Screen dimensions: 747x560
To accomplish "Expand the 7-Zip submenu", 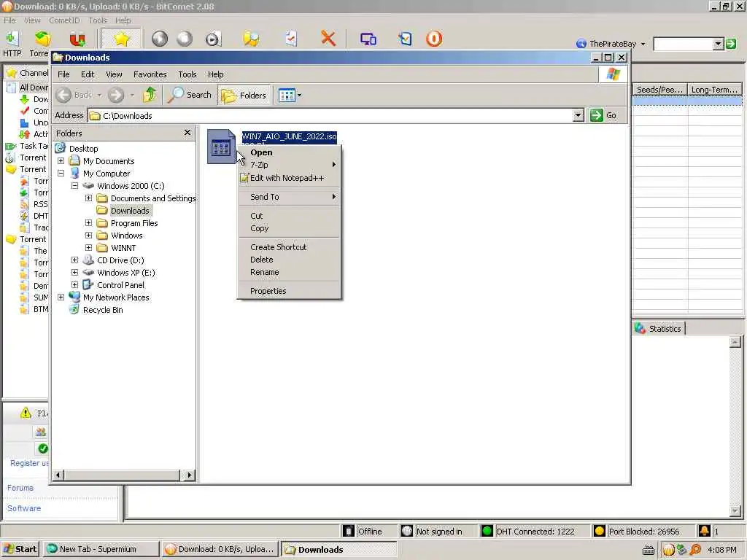I will (289, 165).
